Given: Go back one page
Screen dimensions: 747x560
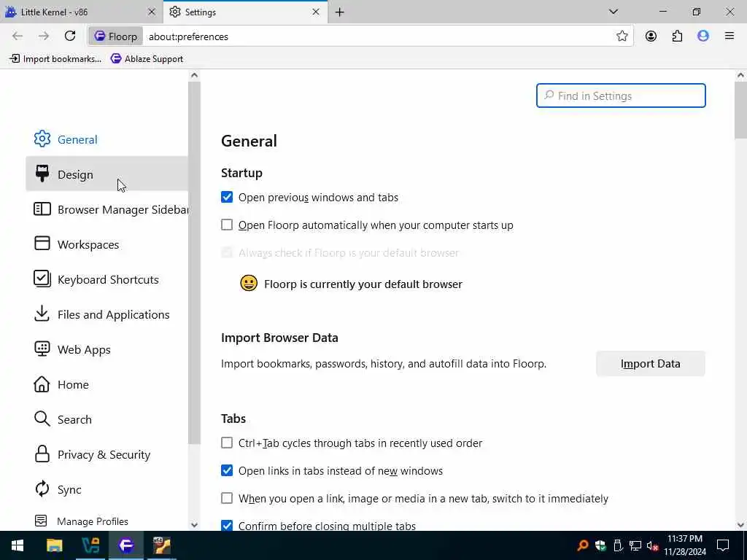Looking at the screenshot, I should (18, 36).
